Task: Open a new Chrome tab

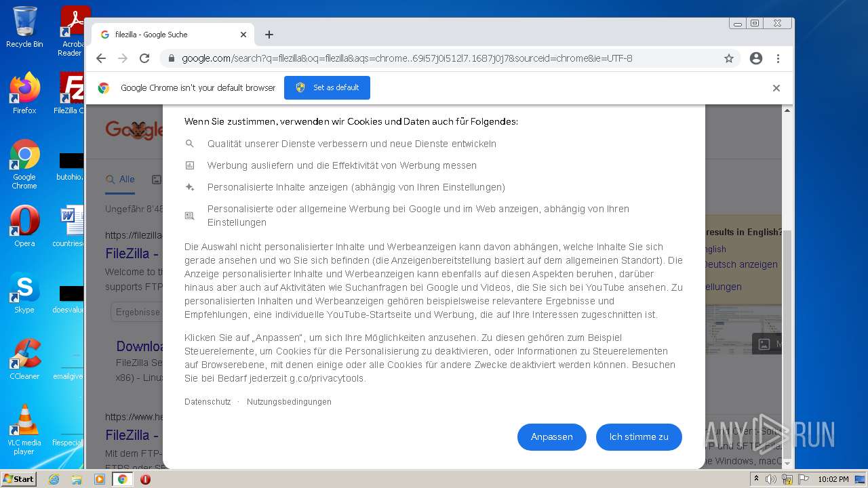Action: (269, 35)
